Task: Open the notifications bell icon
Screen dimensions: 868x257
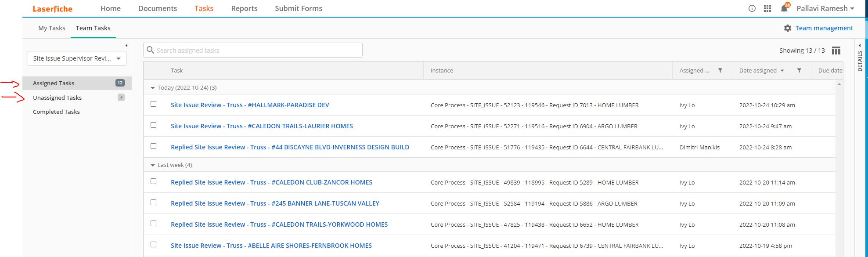Action: point(784,8)
